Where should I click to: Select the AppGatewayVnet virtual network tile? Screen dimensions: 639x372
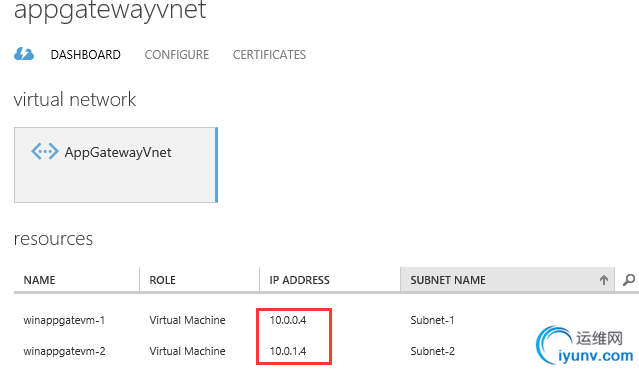click(116, 165)
